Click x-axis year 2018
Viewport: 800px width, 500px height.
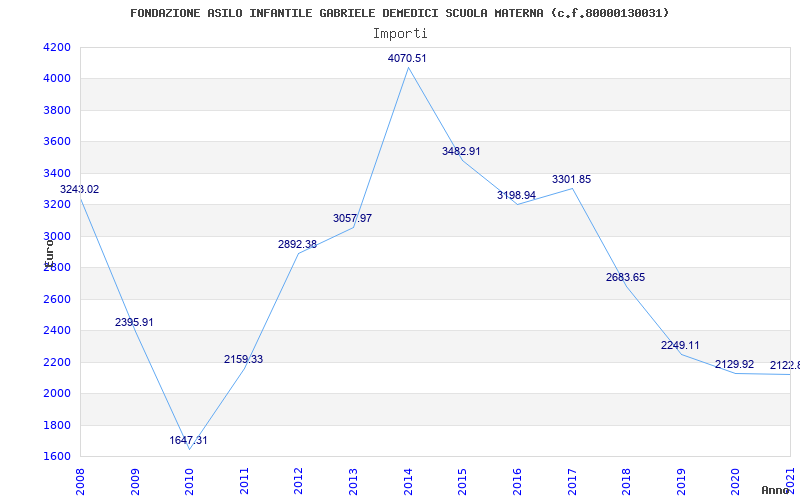(x=627, y=481)
